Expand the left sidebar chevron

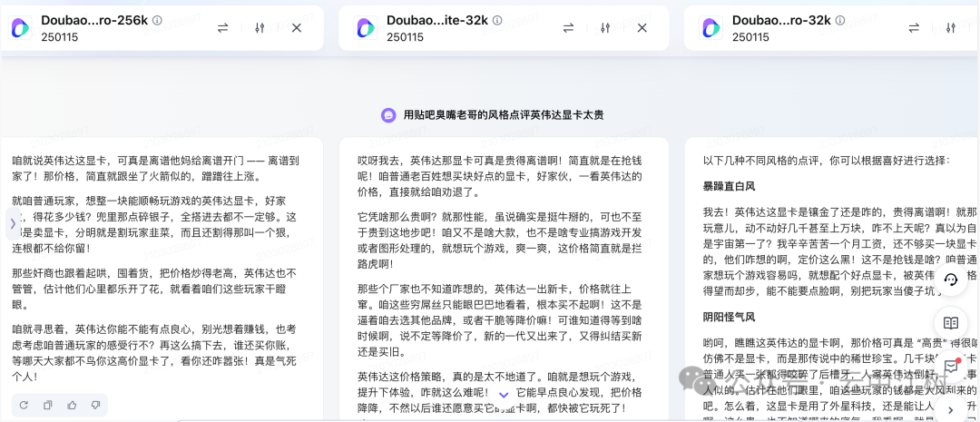tap(13, 224)
